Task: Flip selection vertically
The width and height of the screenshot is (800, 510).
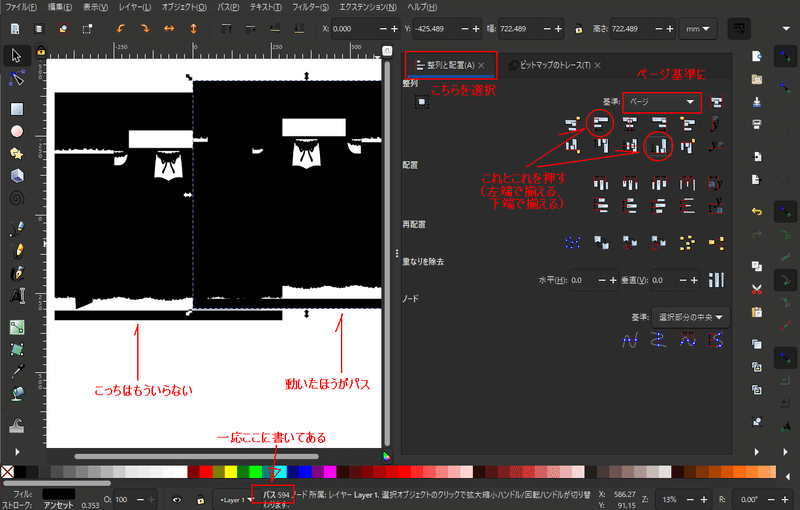Action: coord(193,29)
